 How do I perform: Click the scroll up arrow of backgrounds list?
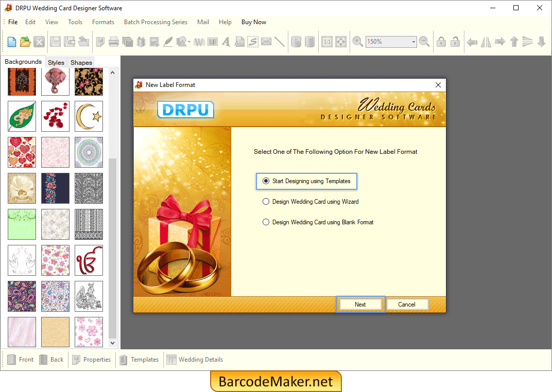112,73
